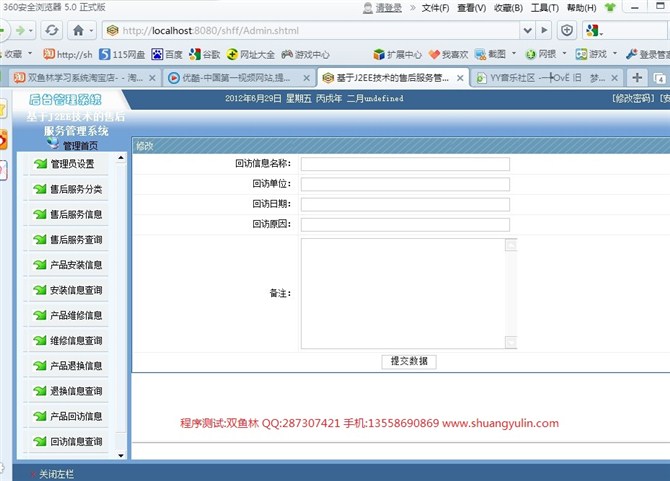Open 产品退换信息 in the sidebar

click(x=76, y=366)
